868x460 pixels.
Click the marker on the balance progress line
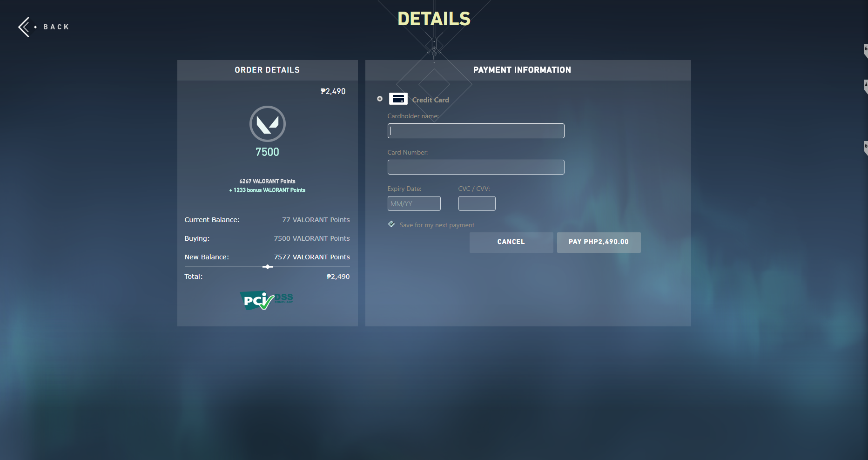click(267, 267)
